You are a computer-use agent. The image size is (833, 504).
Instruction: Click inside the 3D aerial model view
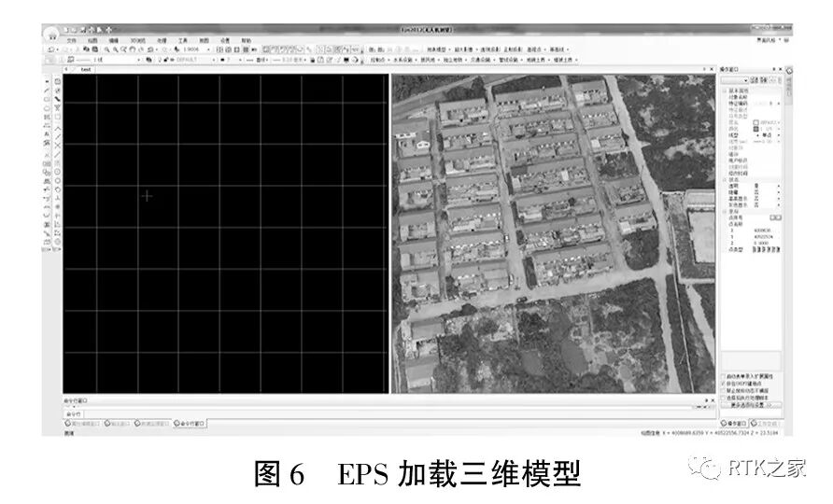coord(554,233)
